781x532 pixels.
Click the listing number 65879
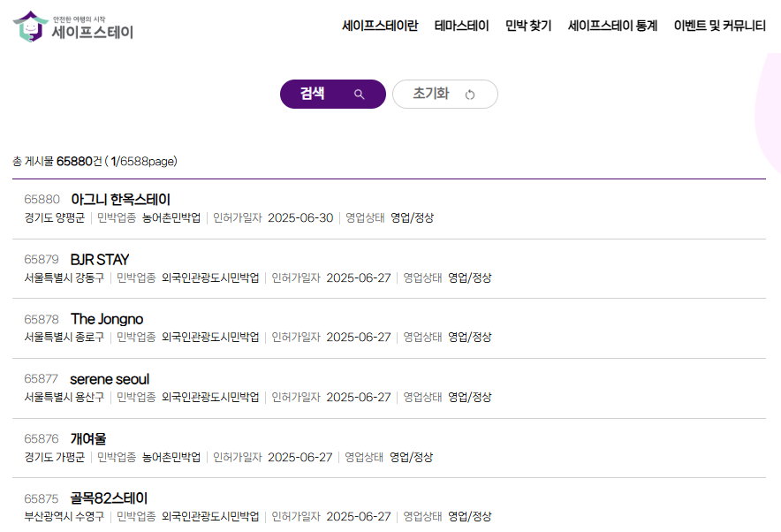[x=42, y=260]
